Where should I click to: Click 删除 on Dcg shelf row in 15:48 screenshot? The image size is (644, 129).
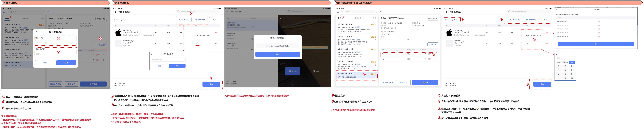[x=429, y=59]
